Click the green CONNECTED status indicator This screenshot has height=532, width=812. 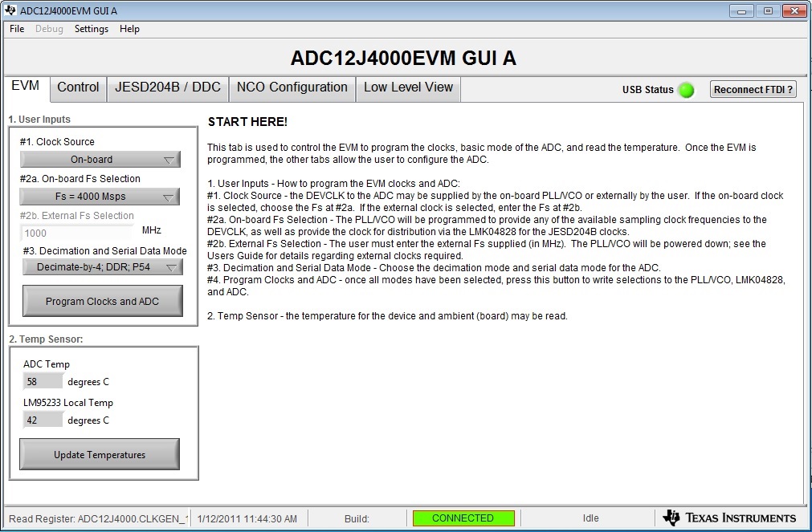(x=463, y=518)
